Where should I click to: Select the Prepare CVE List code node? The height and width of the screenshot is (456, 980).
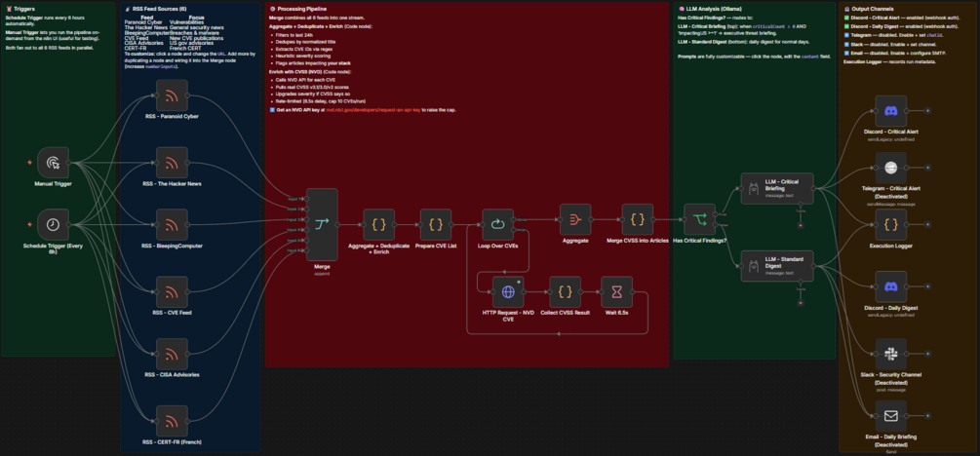click(436, 224)
